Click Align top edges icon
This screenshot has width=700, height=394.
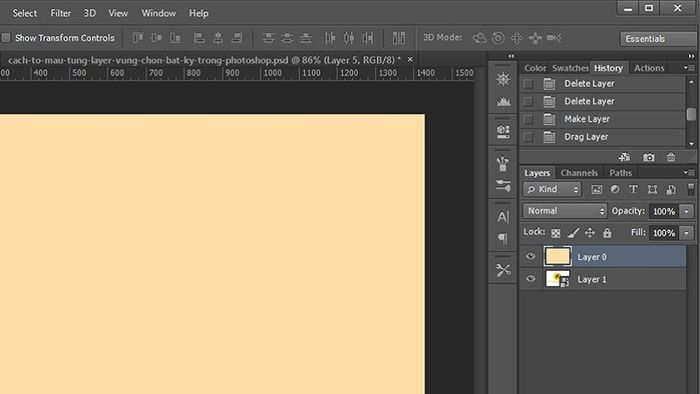point(138,38)
